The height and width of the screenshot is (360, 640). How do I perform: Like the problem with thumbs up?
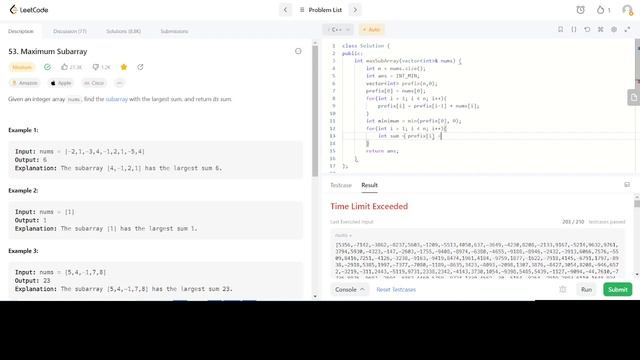click(x=71, y=67)
